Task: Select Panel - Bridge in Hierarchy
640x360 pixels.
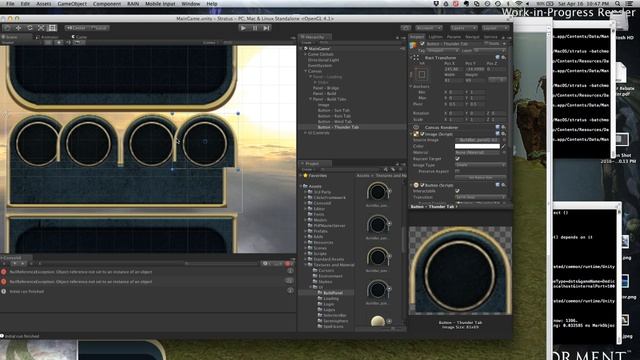Action: (326, 88)
